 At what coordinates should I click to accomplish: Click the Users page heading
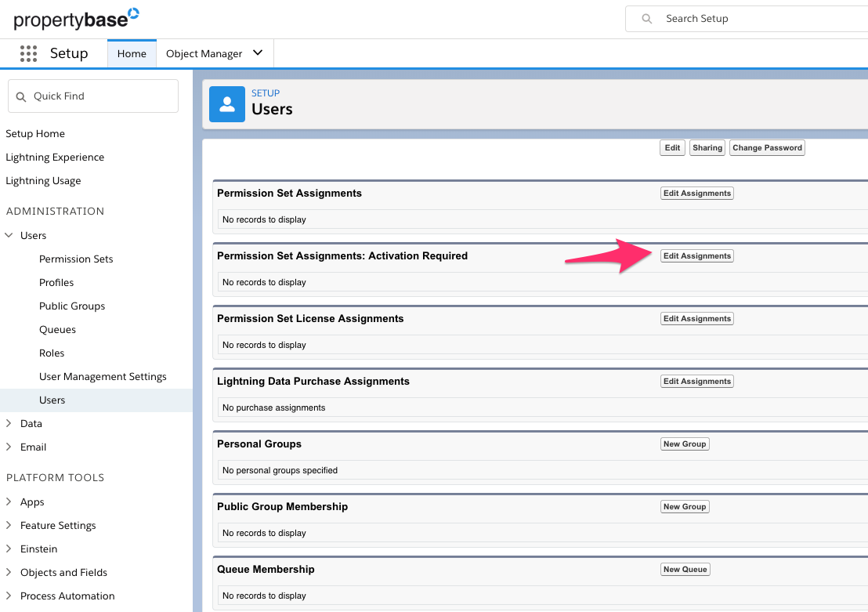click(x=272, y=109)
